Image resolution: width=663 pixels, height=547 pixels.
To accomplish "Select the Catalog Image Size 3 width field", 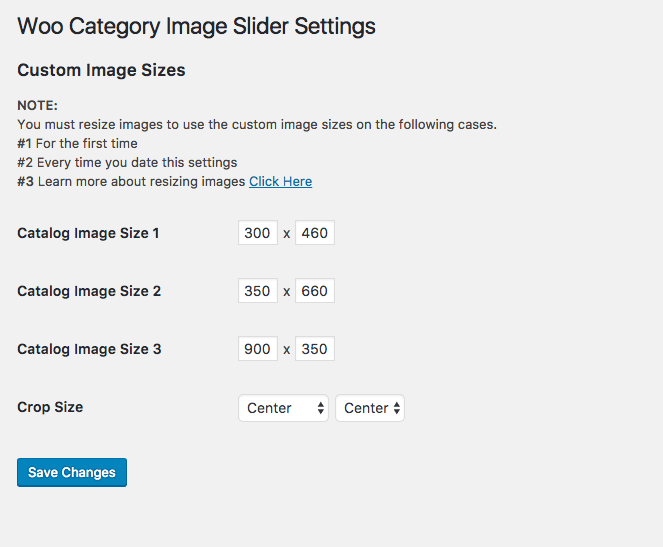I will point(257,349).
